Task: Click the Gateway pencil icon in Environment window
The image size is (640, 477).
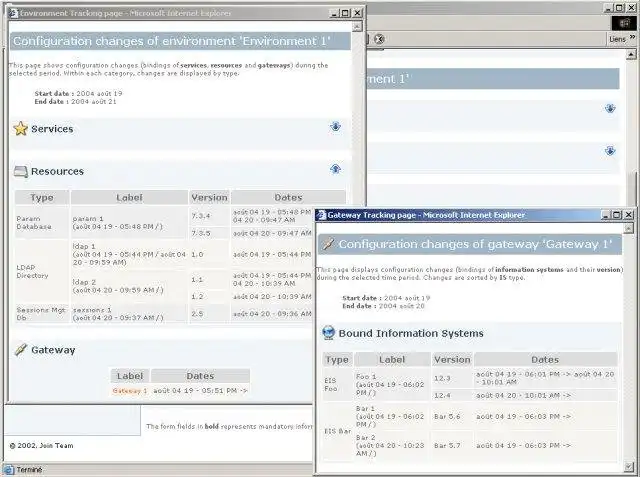Action: [20, 350]
